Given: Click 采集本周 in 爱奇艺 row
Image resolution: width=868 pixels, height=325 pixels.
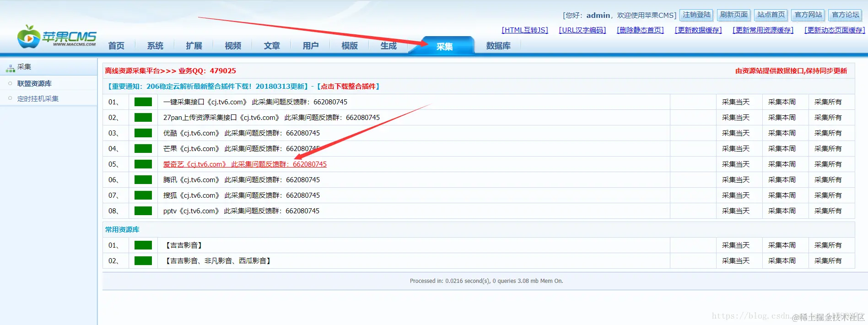Looking at the screenshot, I should (x=782, y=164).
